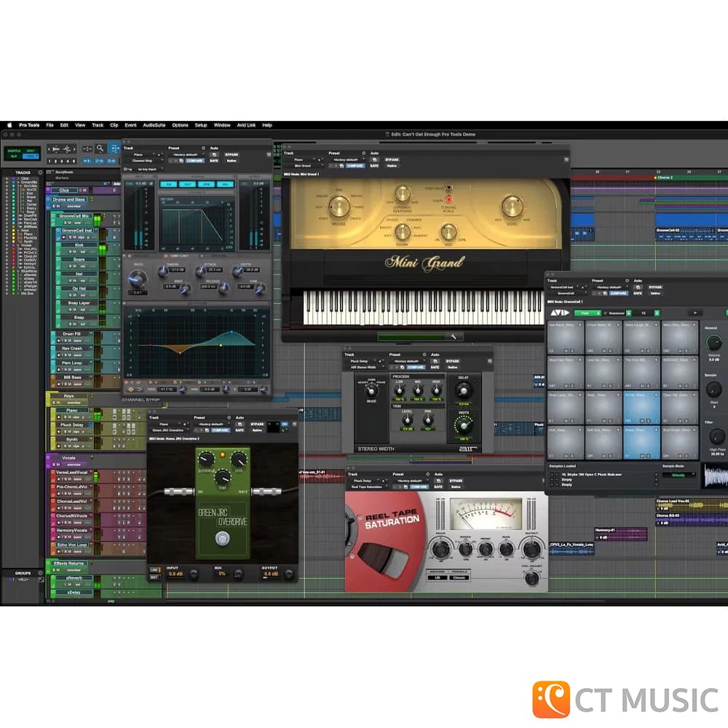
Task: Select the Zoomer magnifier tool in the toolbar
Action: tap(99, 149)
